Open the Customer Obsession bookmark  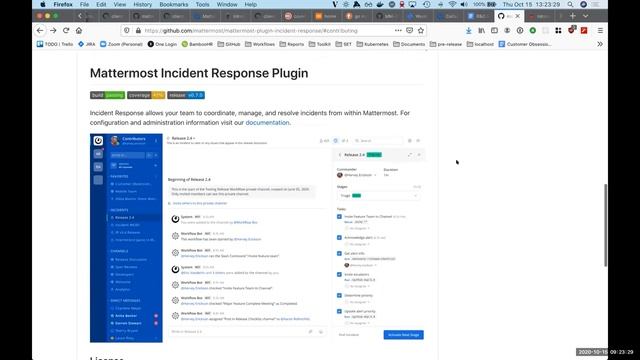point(525,44)
